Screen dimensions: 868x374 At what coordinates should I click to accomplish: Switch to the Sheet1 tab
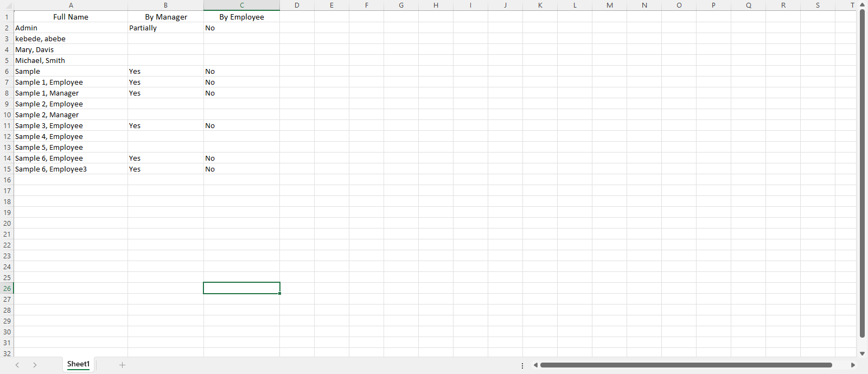pyautogui.click(x=78, y=364)
